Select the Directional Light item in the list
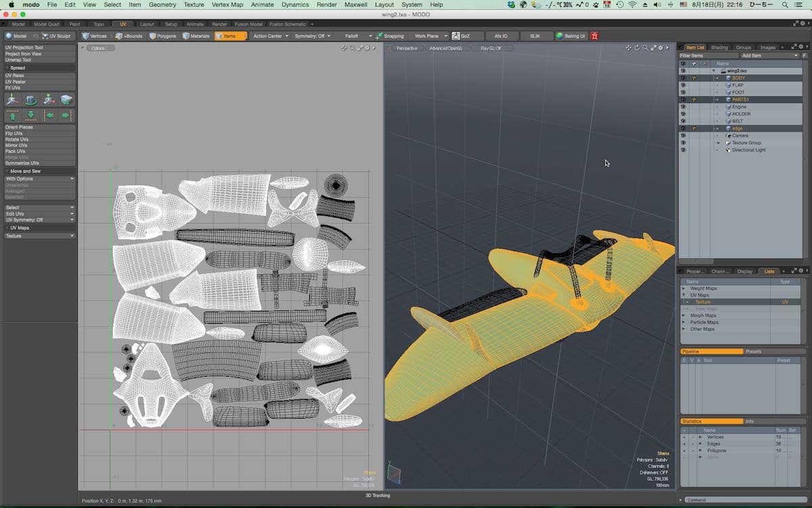 click(748, 150)
